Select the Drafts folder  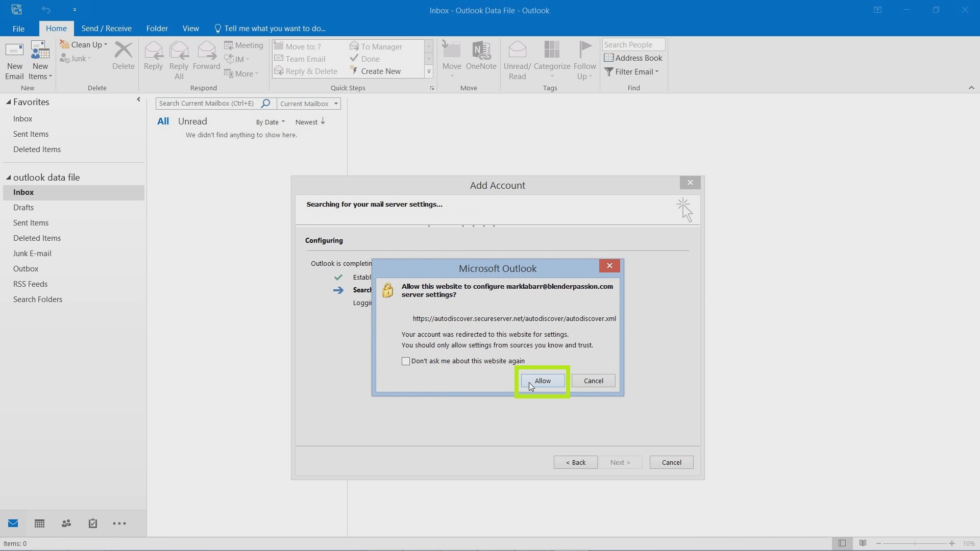pos(23,208)
